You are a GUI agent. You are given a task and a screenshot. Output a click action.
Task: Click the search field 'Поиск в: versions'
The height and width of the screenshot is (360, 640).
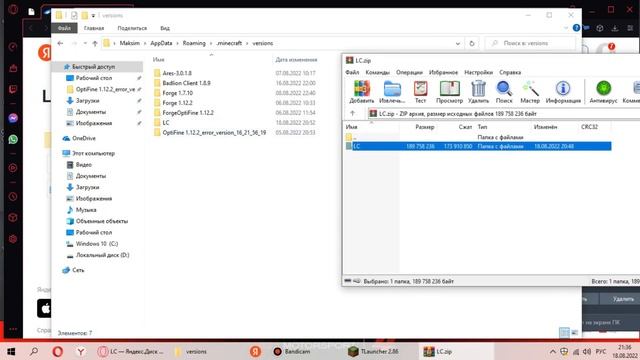pyautogui.click(x=531, y=43)
